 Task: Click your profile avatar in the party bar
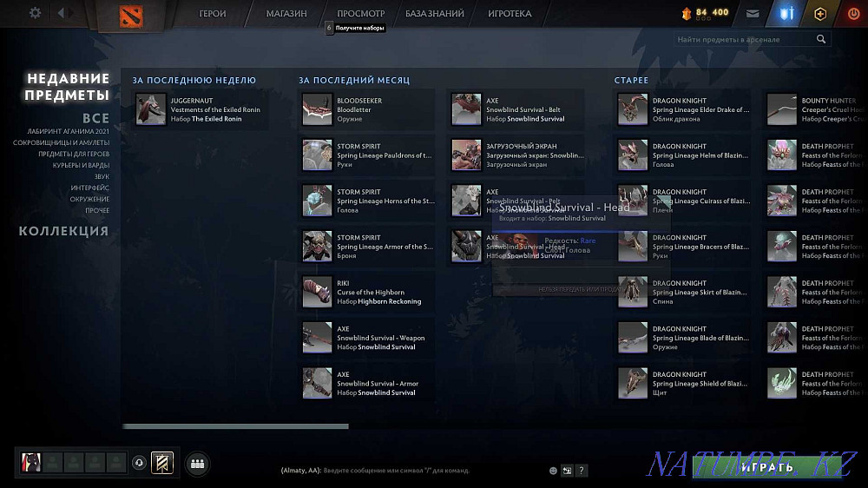31,463
